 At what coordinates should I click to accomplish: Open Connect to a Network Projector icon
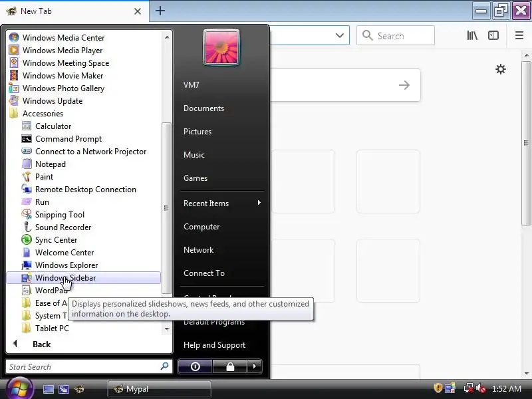pos(27,152)
